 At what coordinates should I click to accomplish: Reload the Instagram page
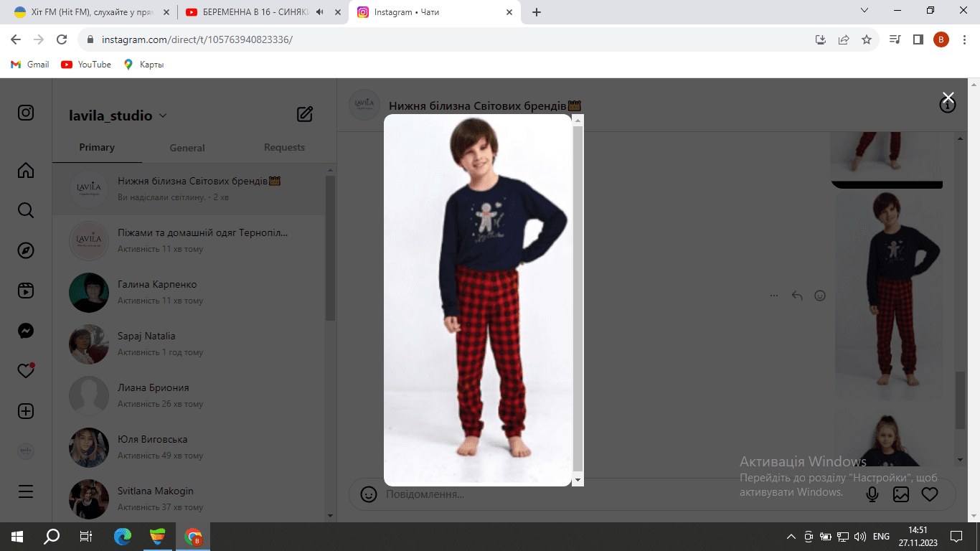click(x=62, y=39)
